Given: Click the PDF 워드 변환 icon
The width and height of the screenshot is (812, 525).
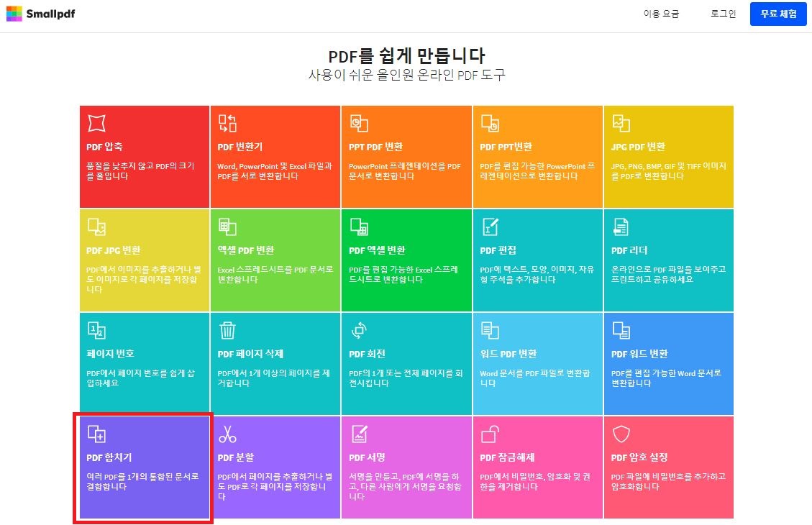Looking at the screenshot, I should click(621, 330).
